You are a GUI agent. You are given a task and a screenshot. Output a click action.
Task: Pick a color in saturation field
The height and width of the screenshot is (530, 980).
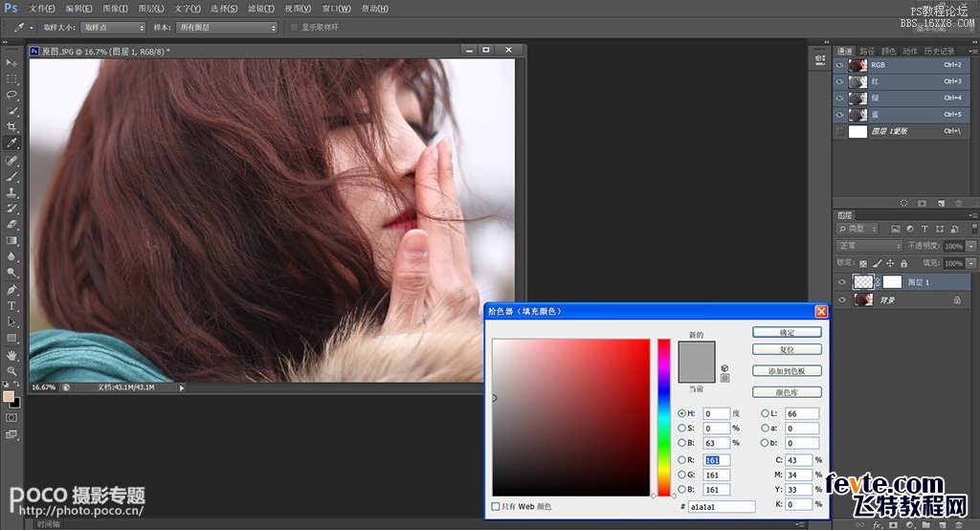tap(571, 417)
